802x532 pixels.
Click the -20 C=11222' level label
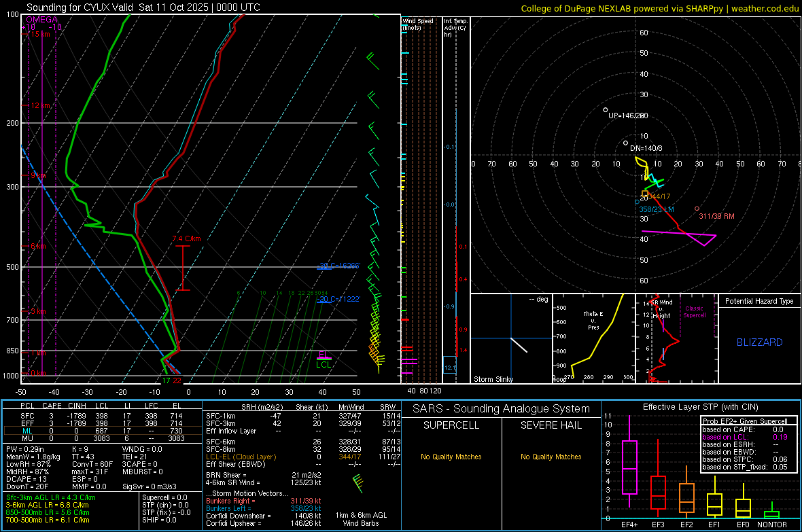[338, 299]
